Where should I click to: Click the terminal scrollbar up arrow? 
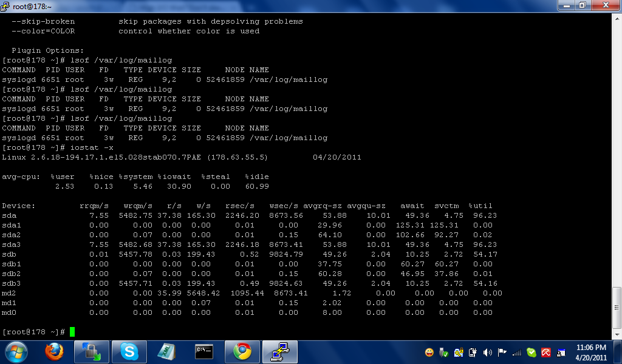pos(617,18)
